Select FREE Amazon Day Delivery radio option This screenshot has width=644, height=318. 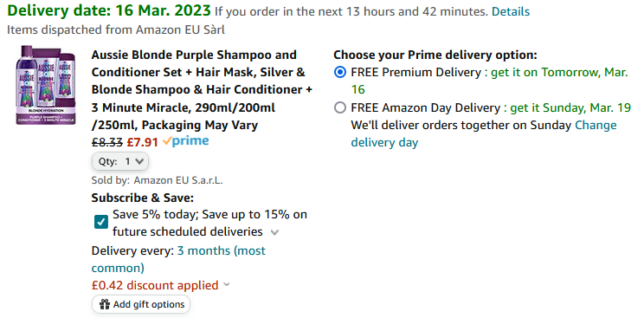(340, 107)
